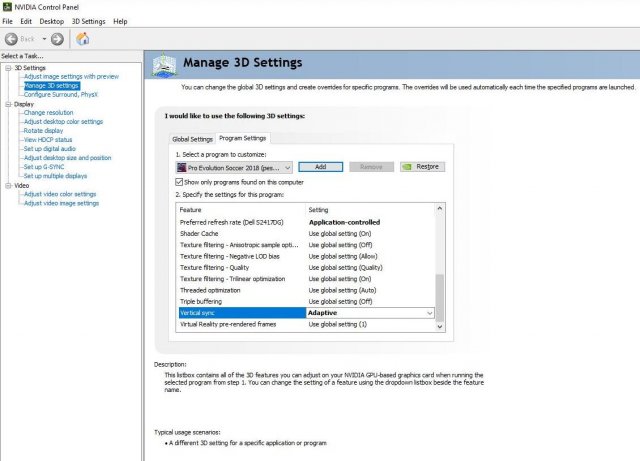Open the program selection dropdown
640x461 pixels.
pos(288,167)
